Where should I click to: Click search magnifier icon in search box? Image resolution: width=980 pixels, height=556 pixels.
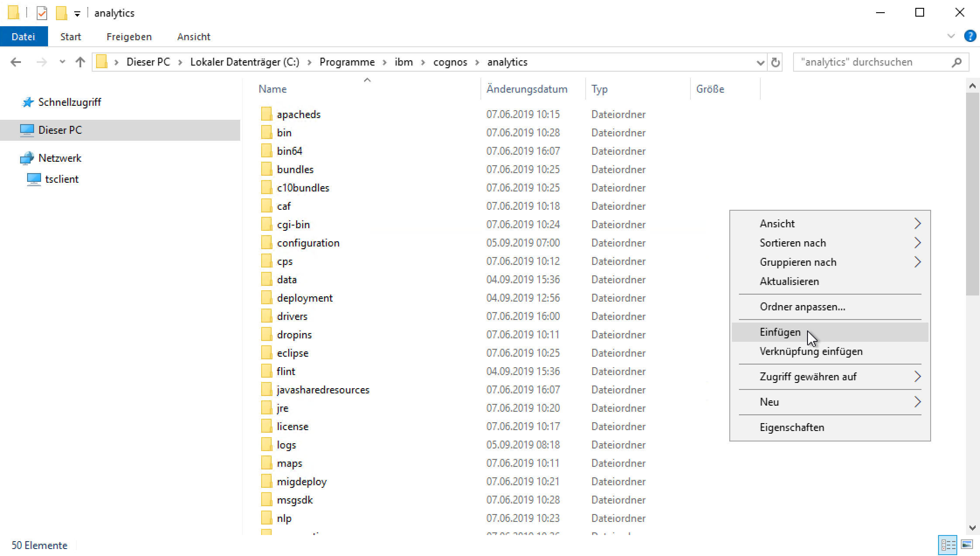coord(956,63)
